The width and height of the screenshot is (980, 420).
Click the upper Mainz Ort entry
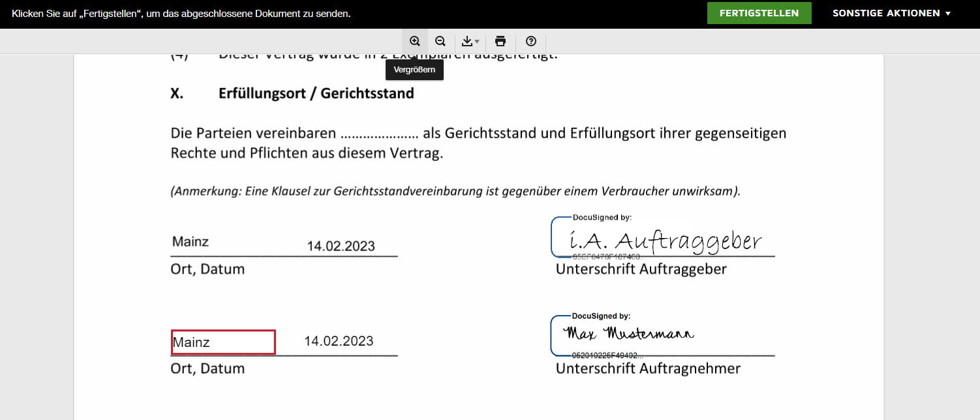(190, 241)
